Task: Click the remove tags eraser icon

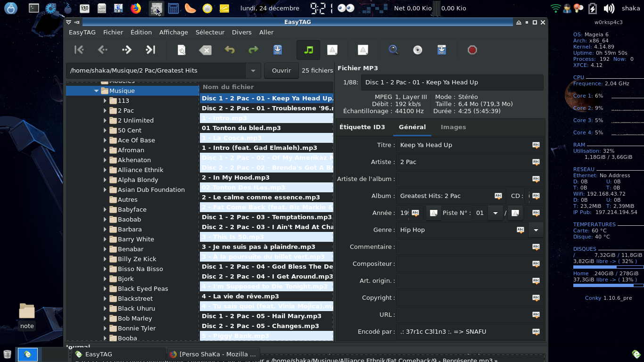Action: (x=206, y=49)
